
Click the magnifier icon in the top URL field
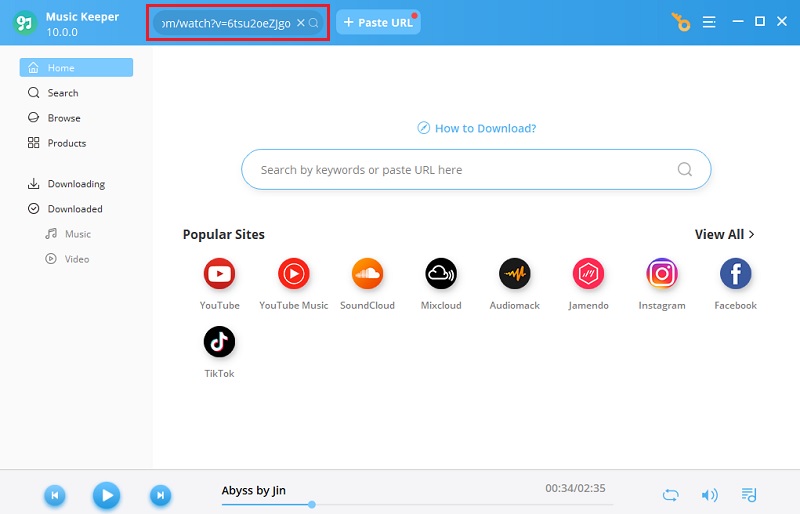click(x=314, y=23)
